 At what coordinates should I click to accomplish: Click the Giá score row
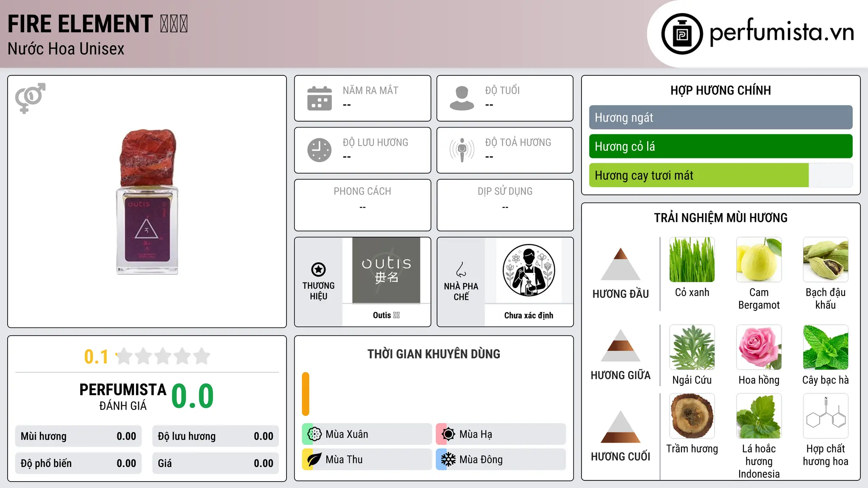pos(216,463)
